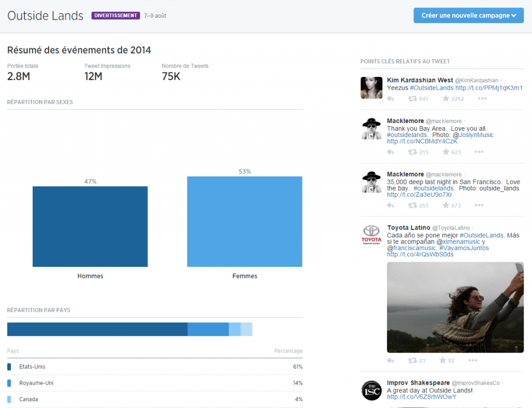Screen dimensions: 532x408
Task: Follow link http://t.co/Za3eU9o7Xr
Action: 420,195
